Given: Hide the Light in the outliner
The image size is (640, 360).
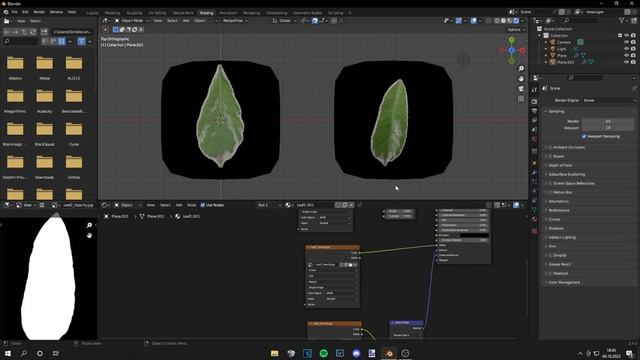Looking at the screenshot, I should pos(627,49).
